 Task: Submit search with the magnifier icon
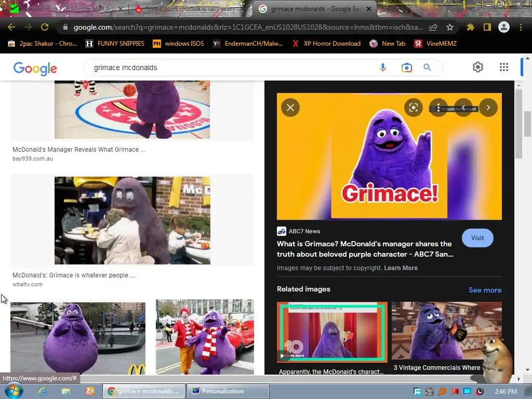coord(427,68)
